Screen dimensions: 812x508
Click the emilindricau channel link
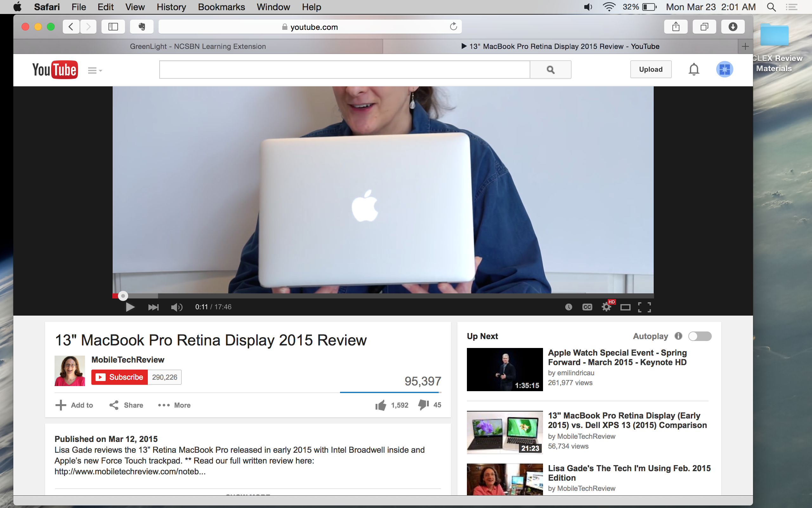point(575,373)
